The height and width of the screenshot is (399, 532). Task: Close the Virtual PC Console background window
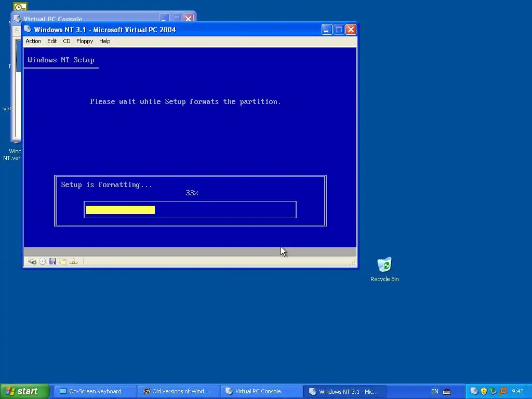coord(188,18)
